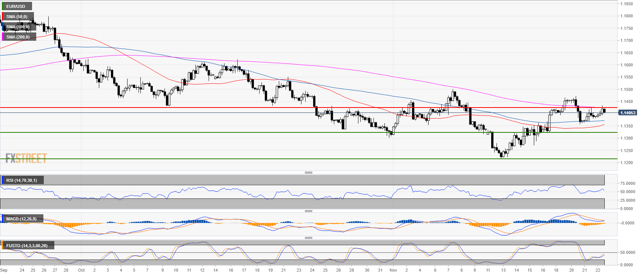
Task: Click the current price tag 1.14053
Action: (628, 113)
